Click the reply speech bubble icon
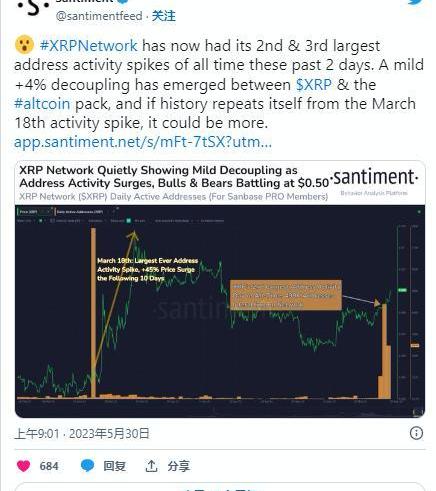 pos(88,466)
